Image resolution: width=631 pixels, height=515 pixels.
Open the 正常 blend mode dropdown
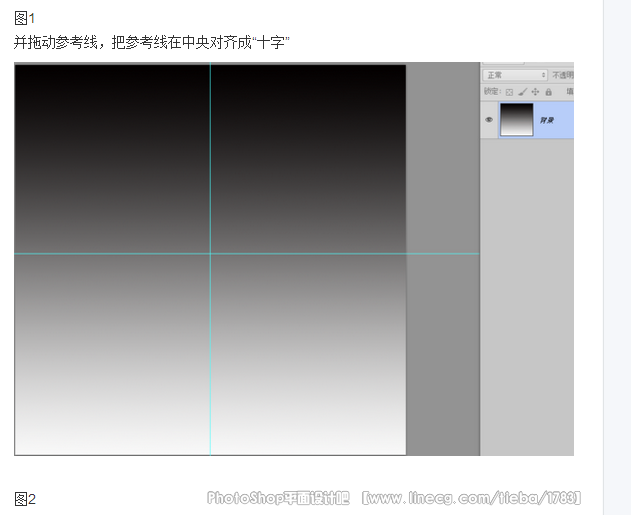tap(515, 75)
